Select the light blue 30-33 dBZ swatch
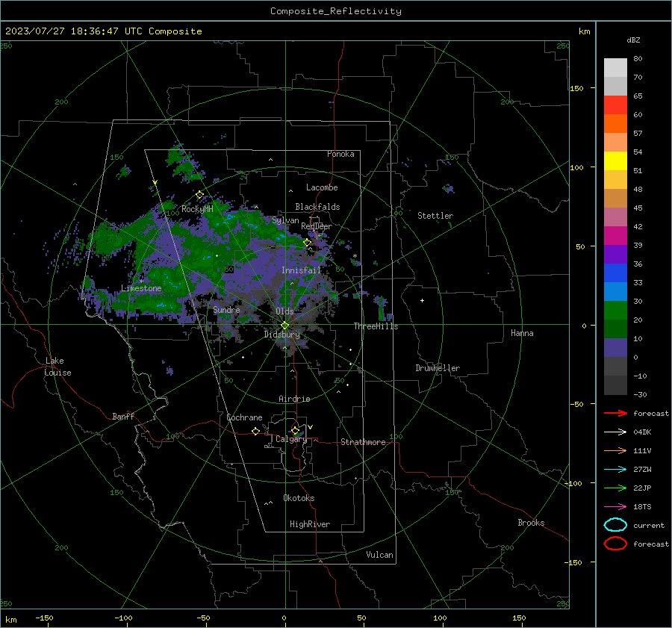Image resolution: width=672 pixels, height=628 pixels. pos(615,292)
